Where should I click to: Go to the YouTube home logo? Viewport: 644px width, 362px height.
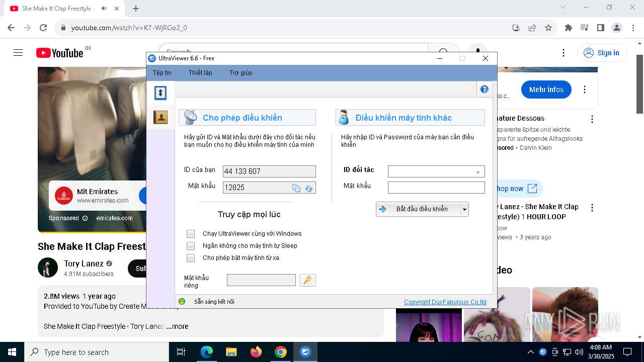(x=60, y=53)
